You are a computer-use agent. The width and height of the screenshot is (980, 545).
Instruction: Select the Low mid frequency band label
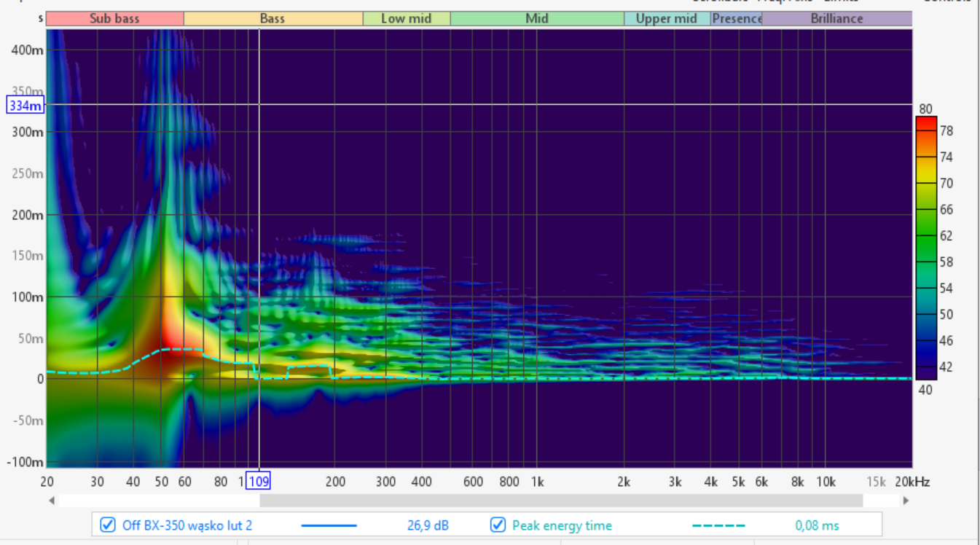coord(407,19)
